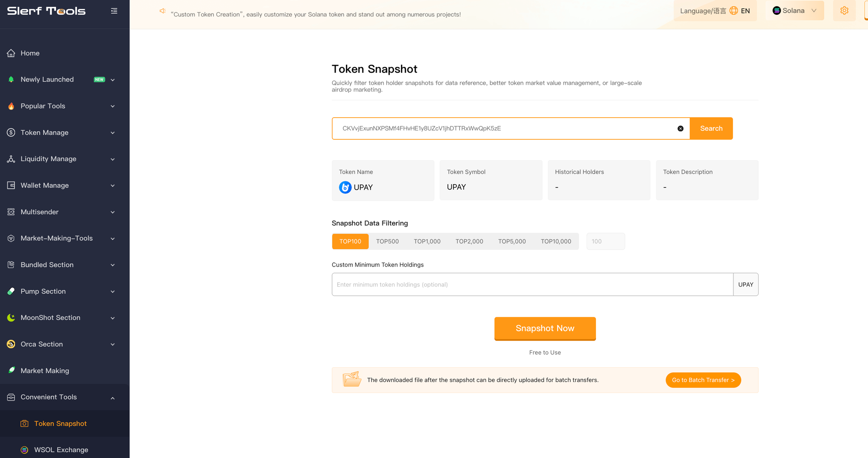The height and width of the screenshot is (458, 868).
Task: Expand the MoonShot Section menu
Action: coord(113,318)
